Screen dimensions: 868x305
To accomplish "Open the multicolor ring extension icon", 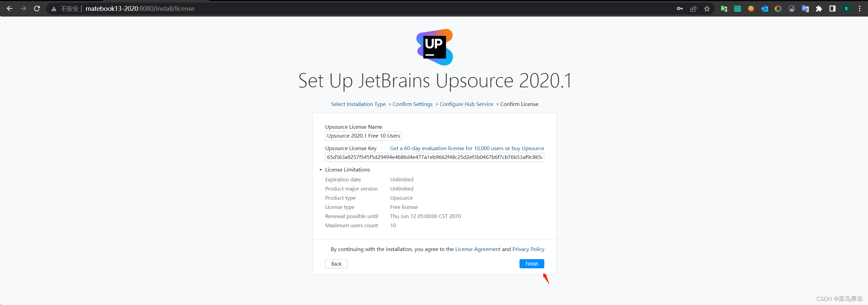I will pos(778,9).
